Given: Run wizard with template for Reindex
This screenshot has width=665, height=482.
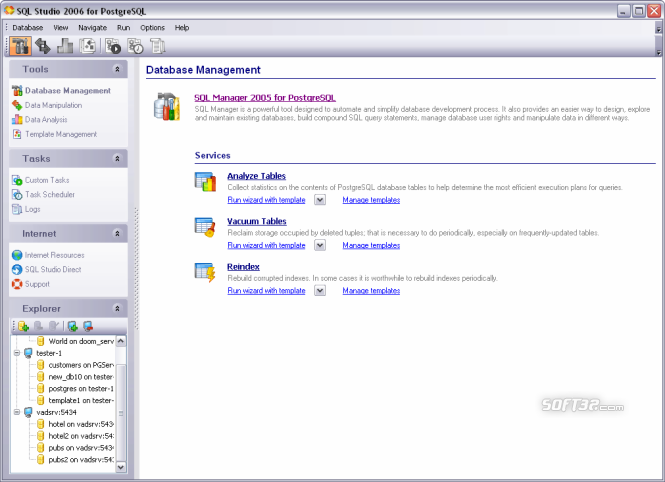Looking at the screenshot, I should pos(266,290).
